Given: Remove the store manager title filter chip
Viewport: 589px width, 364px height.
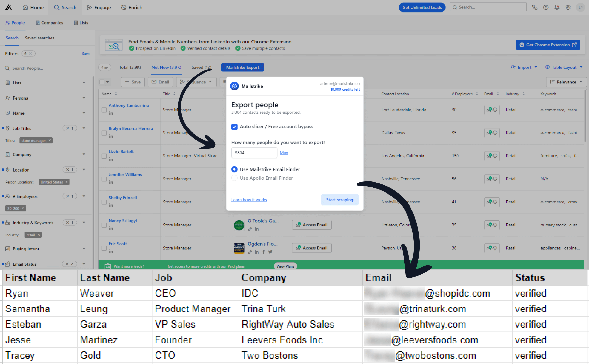Looking at the screenshot, I should (50, 141).
